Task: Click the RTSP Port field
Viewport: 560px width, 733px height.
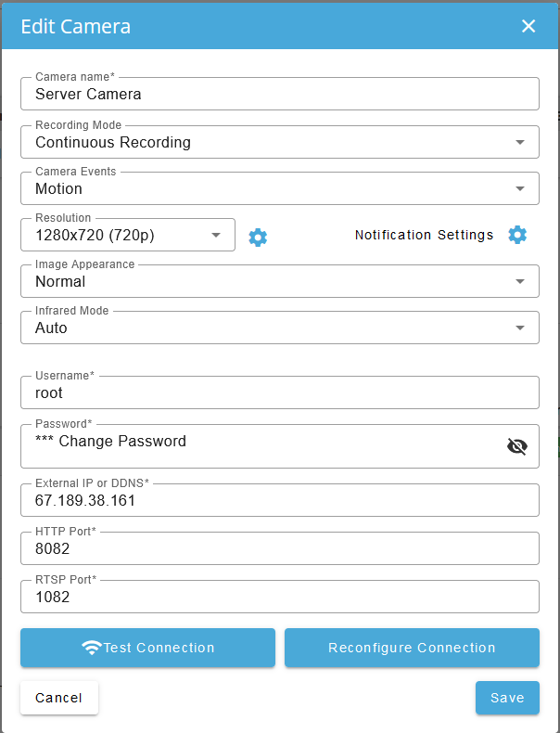Action: tap(280, 597)
